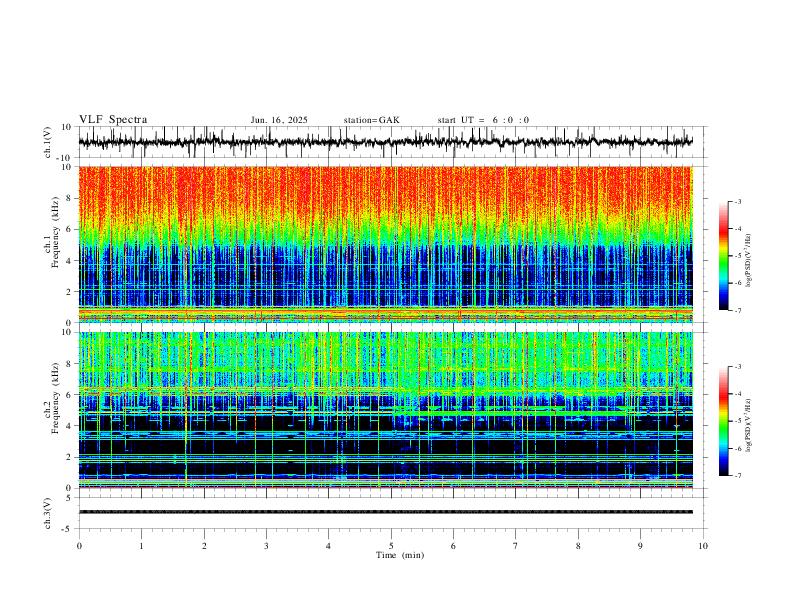The height and width of the screenshot is (612, 792).
Task: Click the date text 'Jun. 16, 2025'
Action: click(x=279, y=120)
